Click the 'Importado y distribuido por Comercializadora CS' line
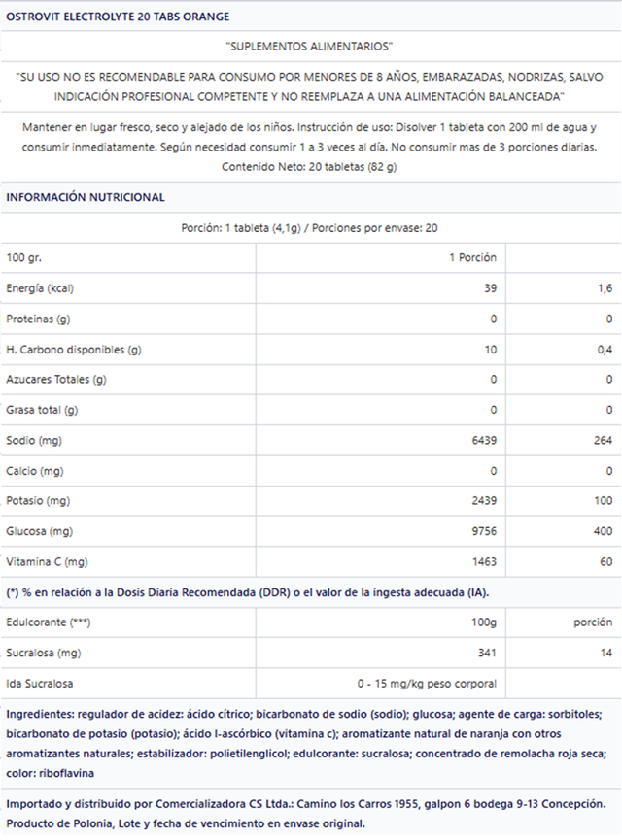This screenshot has height=840, width=622. click(x=305, y=804)
